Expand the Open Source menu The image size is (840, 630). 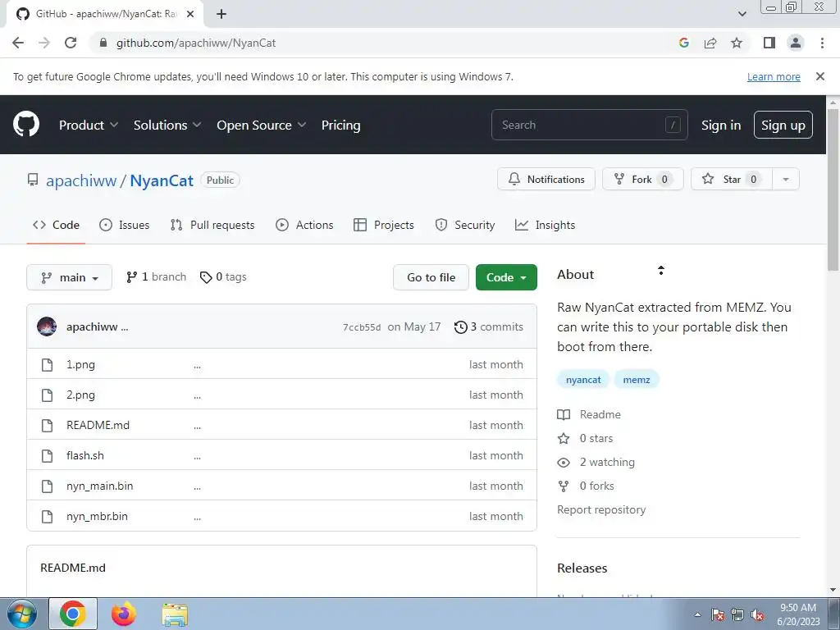coord(262,125)
